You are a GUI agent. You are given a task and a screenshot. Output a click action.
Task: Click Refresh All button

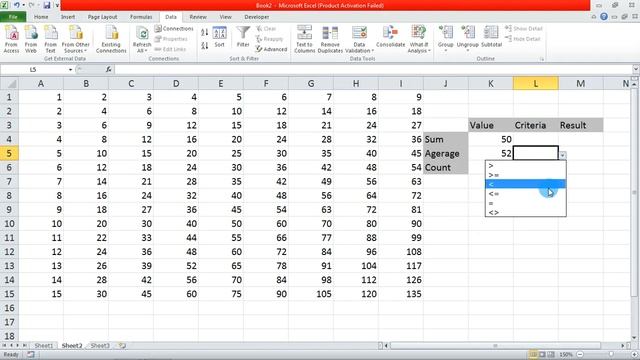click(x=142, y=39)
